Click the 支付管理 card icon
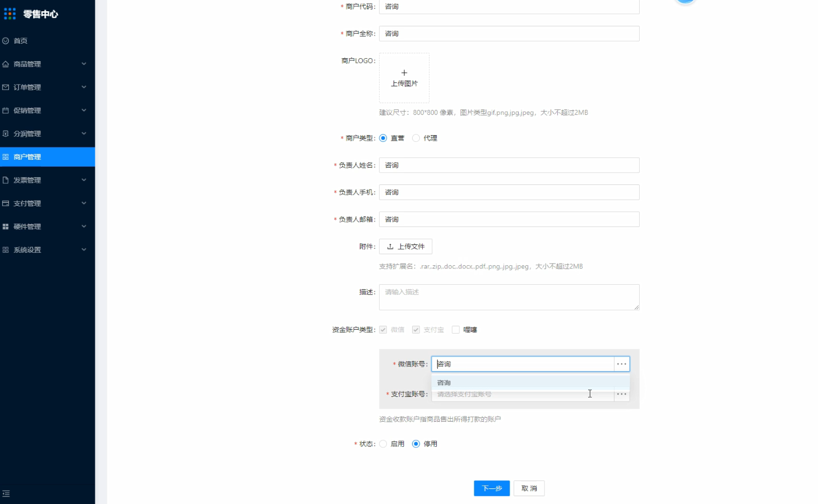The image size is (818, 504). [6, 204]
